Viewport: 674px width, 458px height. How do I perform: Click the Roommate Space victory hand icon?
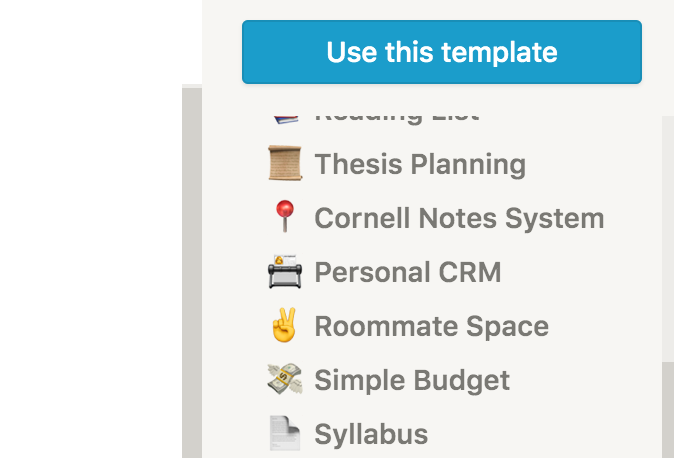click(285, 326)
